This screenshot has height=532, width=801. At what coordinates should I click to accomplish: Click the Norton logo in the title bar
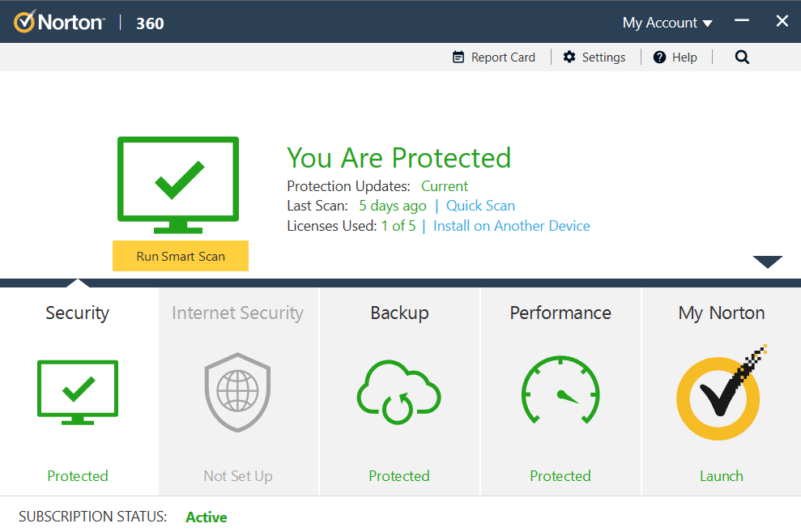[x=58, y=21]
